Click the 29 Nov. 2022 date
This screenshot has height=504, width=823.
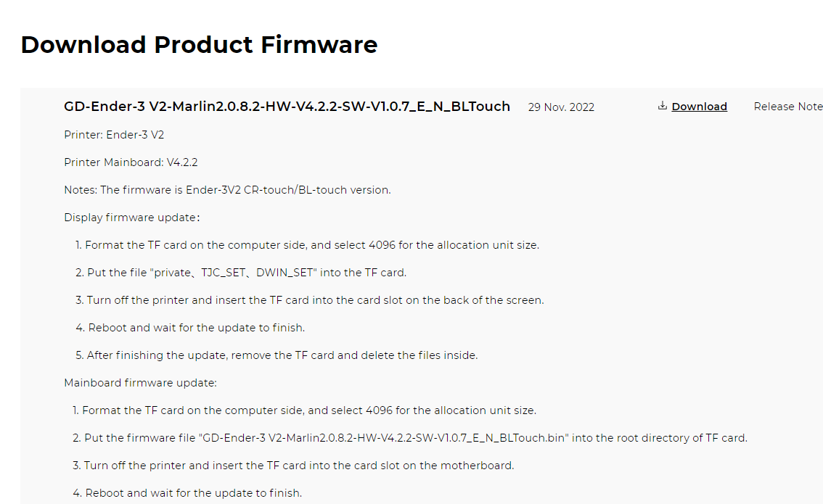click(x=561, y=107)
